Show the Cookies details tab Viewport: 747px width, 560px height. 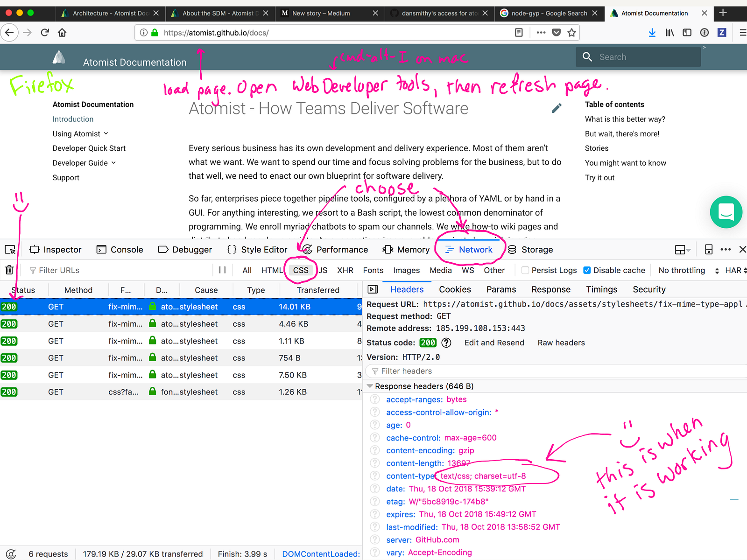(455, 289)
